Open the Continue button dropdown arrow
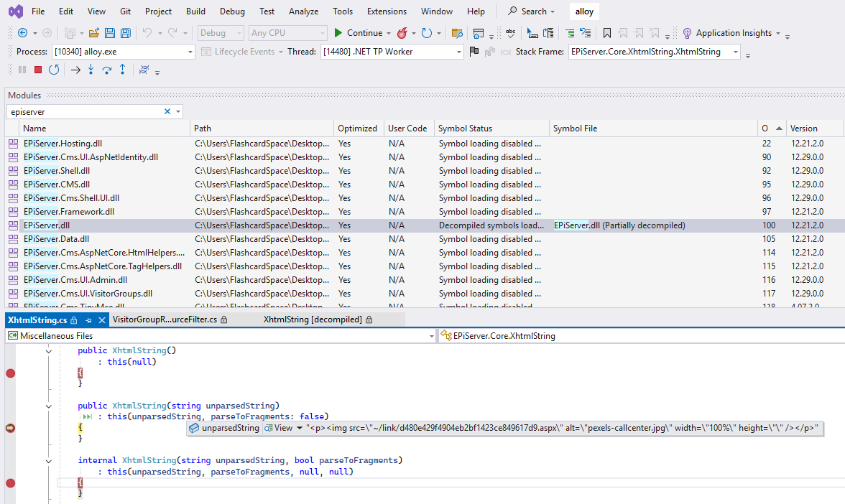 point(389,33)
